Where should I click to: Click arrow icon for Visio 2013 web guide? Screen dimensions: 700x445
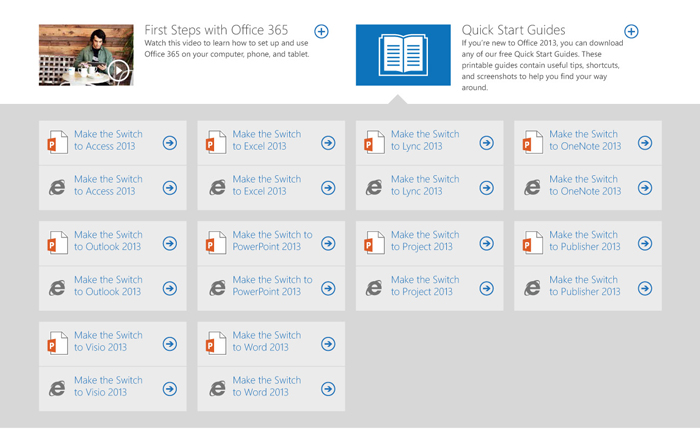pyautogui.click(x=170, y=389)
